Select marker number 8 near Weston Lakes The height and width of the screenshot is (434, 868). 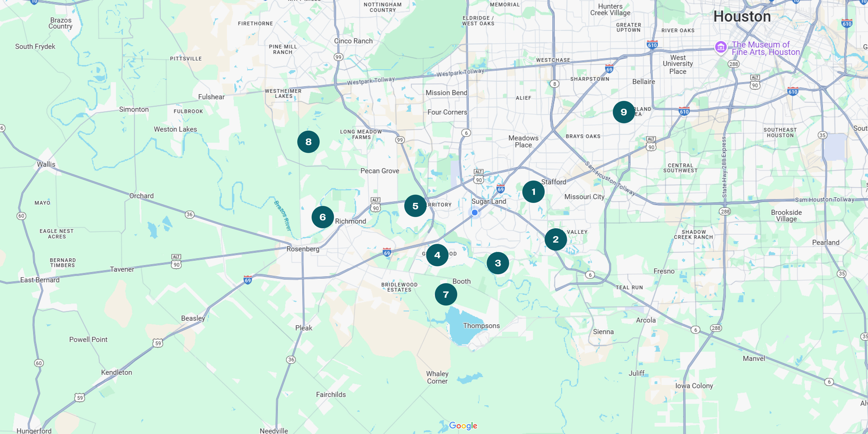pyautogui.click(x=308, y=142)
